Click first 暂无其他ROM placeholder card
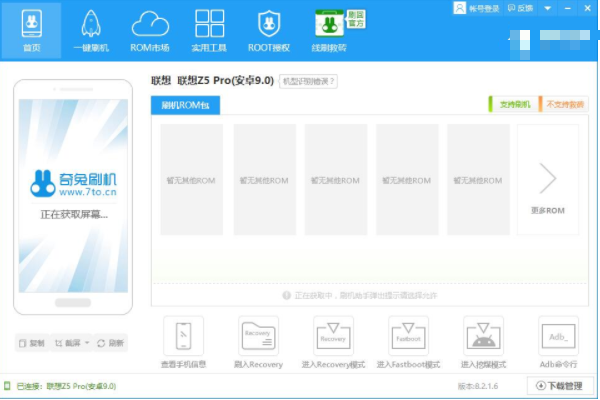Viewport: 600px width, 400px height. point(191,180)
